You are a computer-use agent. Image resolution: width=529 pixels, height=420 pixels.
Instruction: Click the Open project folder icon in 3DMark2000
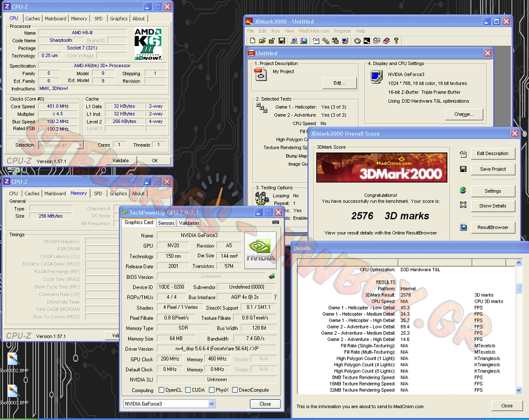coord(262,41)
